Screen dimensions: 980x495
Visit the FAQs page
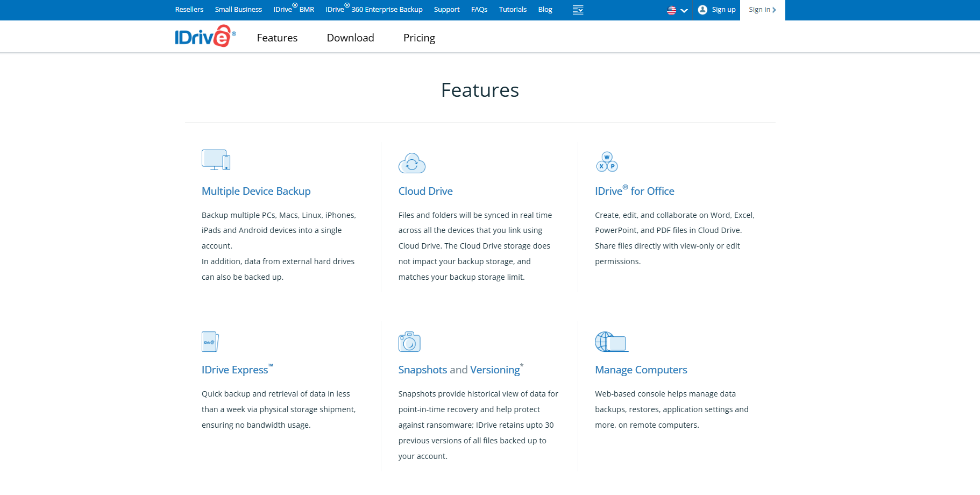tap(479, 10)
